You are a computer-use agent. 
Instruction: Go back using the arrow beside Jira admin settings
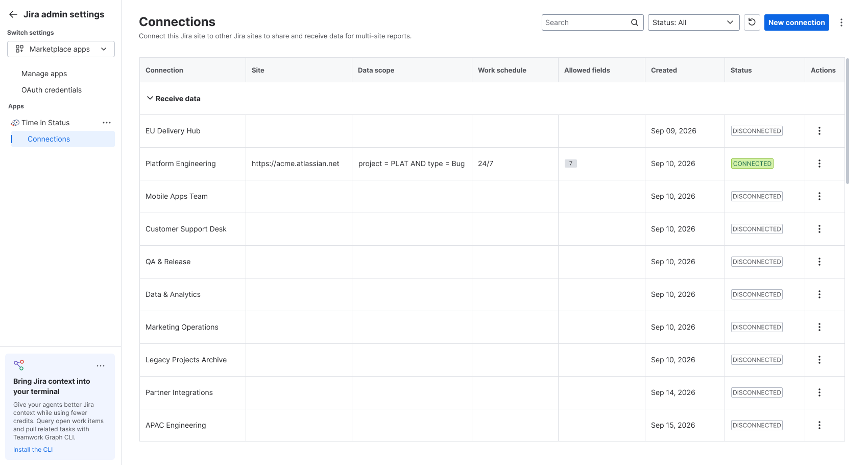(x=13, y=14)
